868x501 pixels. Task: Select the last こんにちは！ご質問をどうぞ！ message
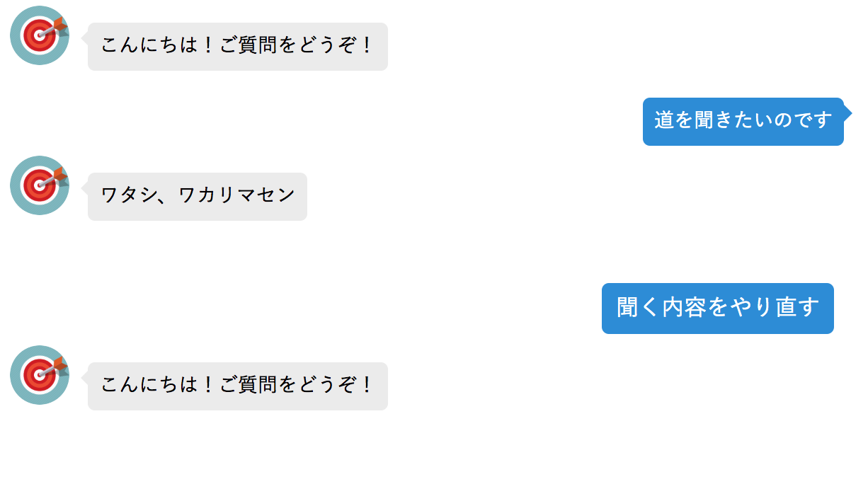coord(238,386)
